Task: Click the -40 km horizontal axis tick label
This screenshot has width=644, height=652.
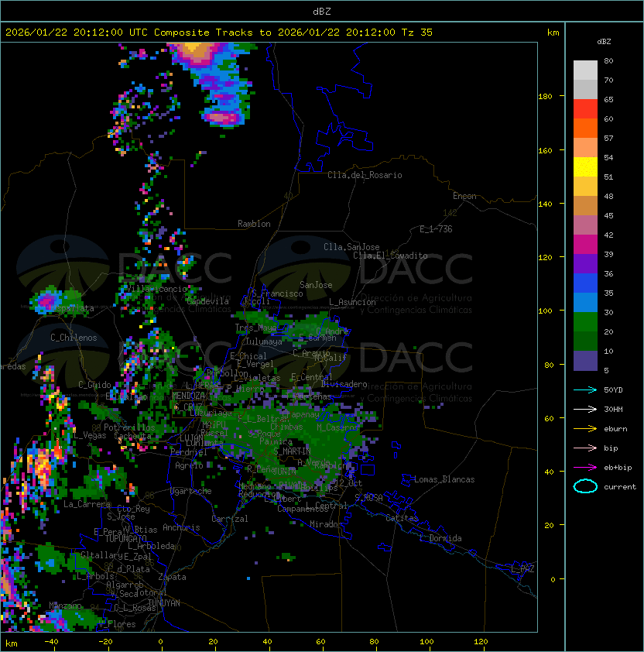Action: pos(51,642)
